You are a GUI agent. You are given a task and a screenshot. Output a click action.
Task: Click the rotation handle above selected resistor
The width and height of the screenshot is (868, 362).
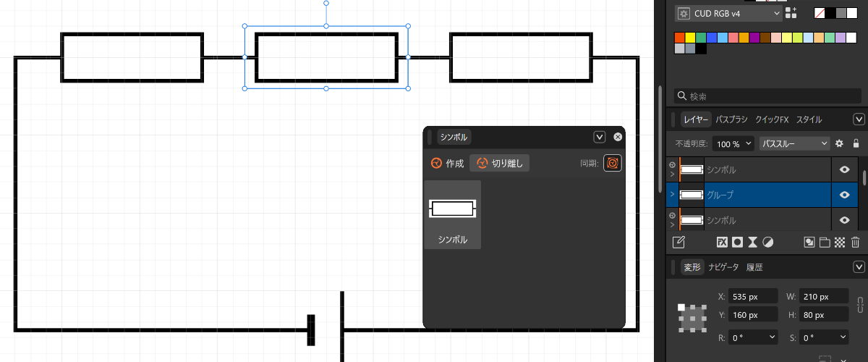[x=326, y=3]
